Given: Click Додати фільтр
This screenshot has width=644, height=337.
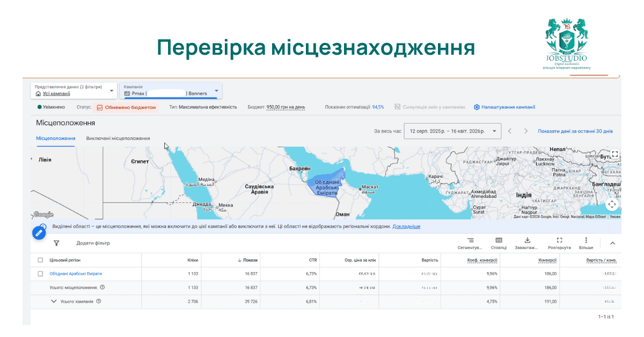Looking at the screenshot, I should point(93,243).
